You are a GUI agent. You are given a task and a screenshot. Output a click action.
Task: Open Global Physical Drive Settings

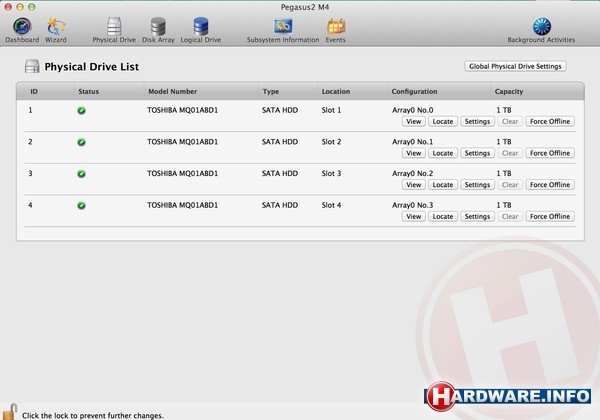(x=515, y=66)
